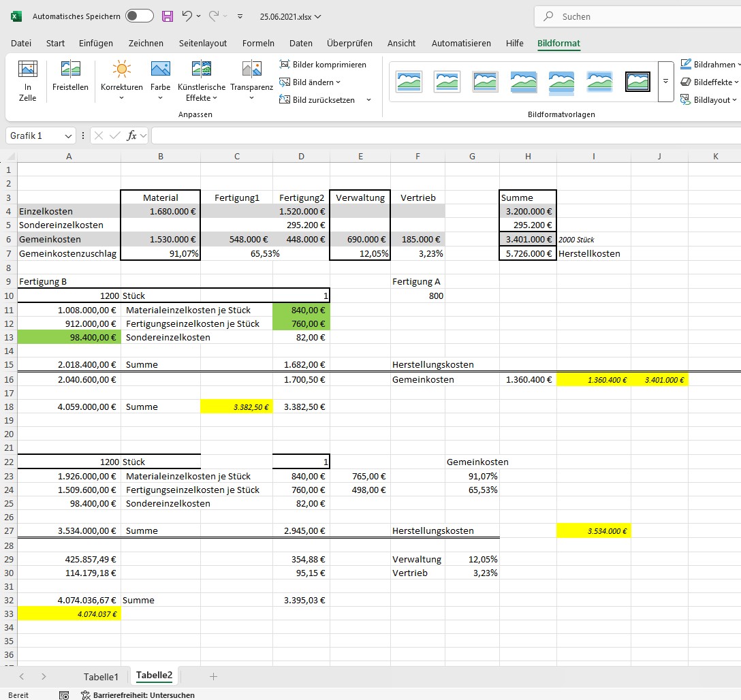
Task: Click Barrierefreiheit: Untersuchen in status bar
Action: (x=138, y=695)
